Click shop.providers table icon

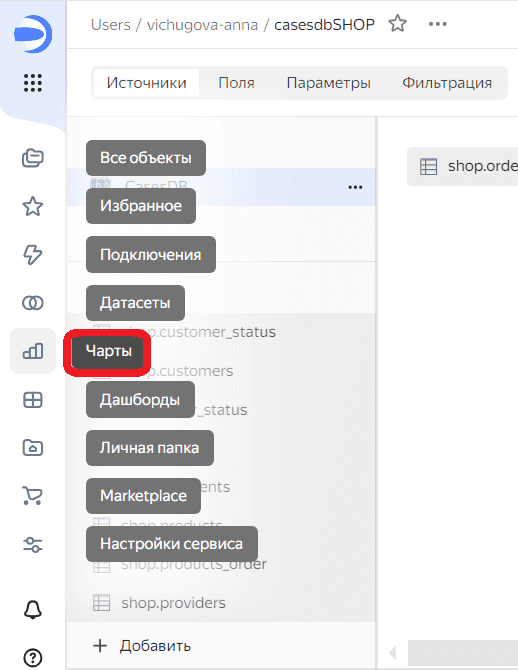point(101,603)
